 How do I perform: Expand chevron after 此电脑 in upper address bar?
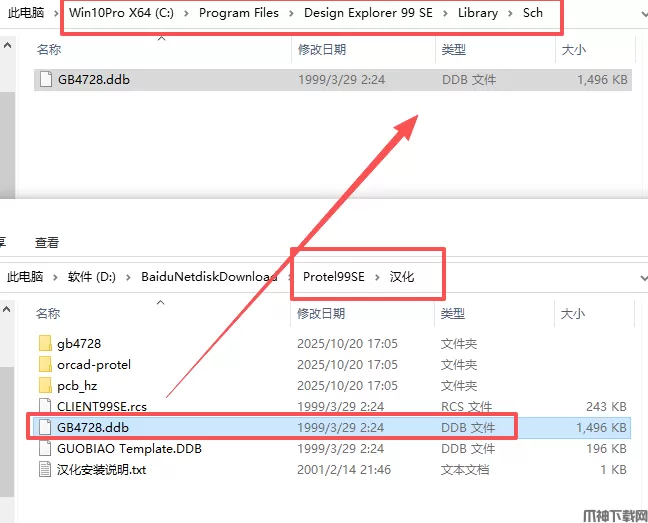(56, 14)
